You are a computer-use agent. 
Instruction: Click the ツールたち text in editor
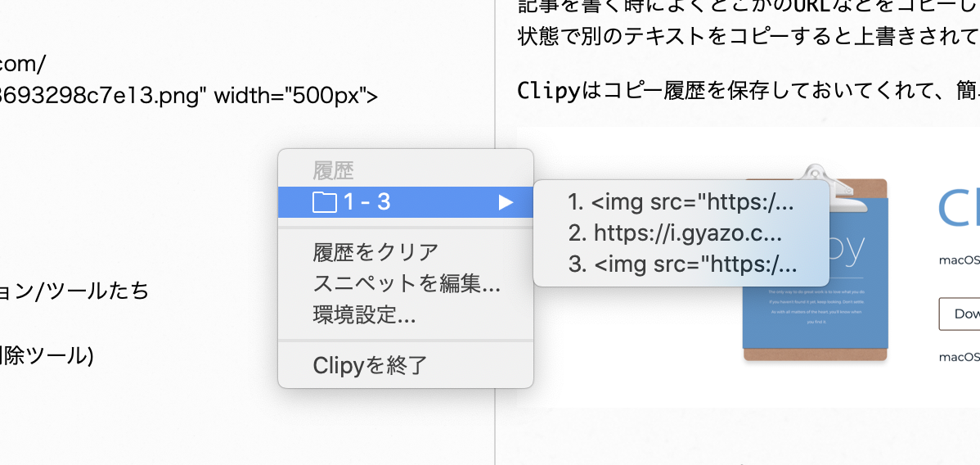[x=97, y=291]
